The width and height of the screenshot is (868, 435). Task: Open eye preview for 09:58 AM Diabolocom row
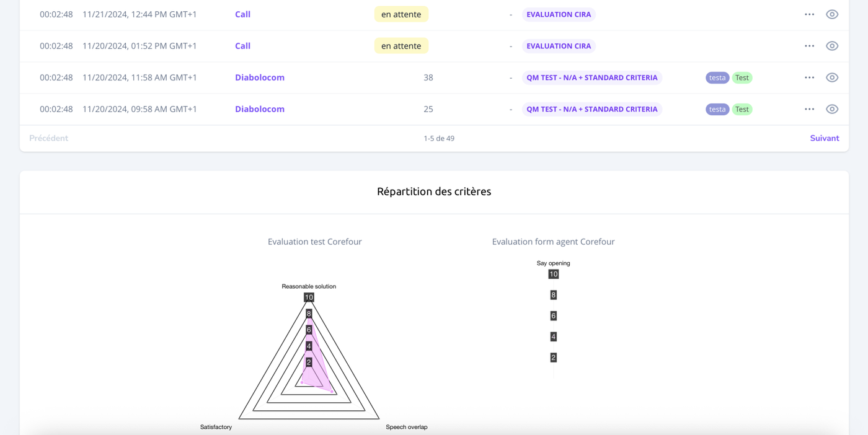831,109
